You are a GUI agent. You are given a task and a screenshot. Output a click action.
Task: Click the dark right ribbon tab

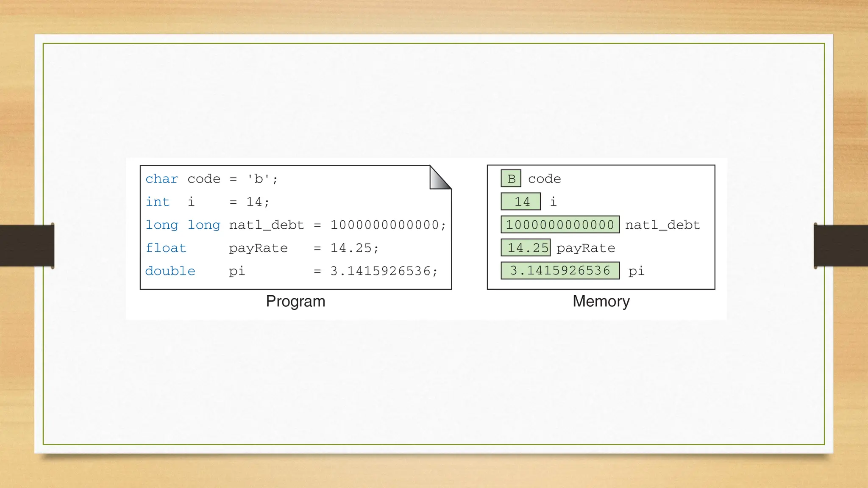841,246
